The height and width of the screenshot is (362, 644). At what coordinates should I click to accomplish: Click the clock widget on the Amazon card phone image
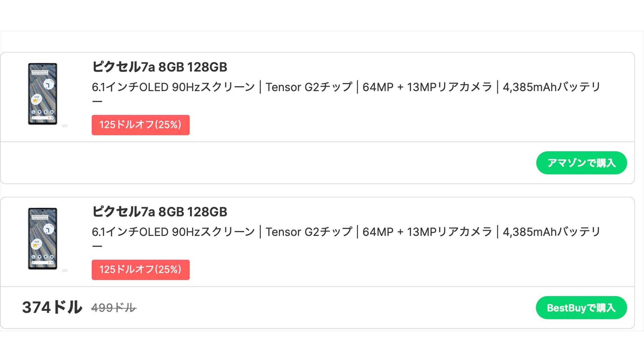tap(49, 84)
